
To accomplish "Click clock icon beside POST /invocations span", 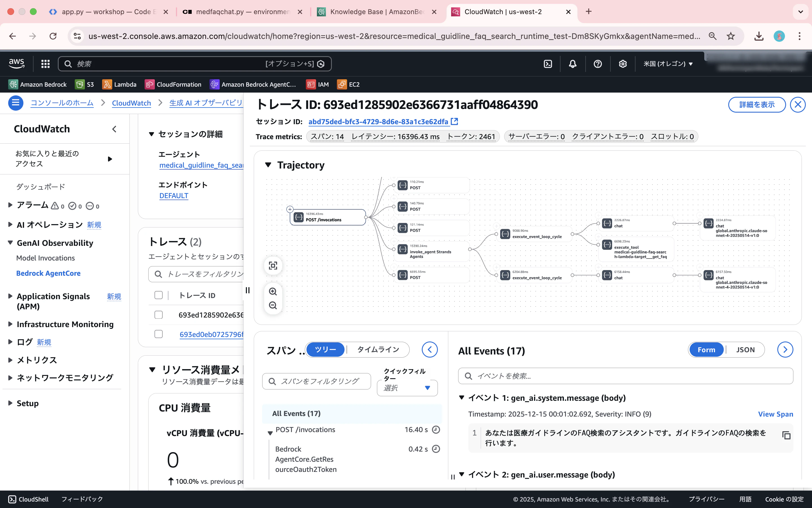I will pyautogui.click(x=436, y=430).
